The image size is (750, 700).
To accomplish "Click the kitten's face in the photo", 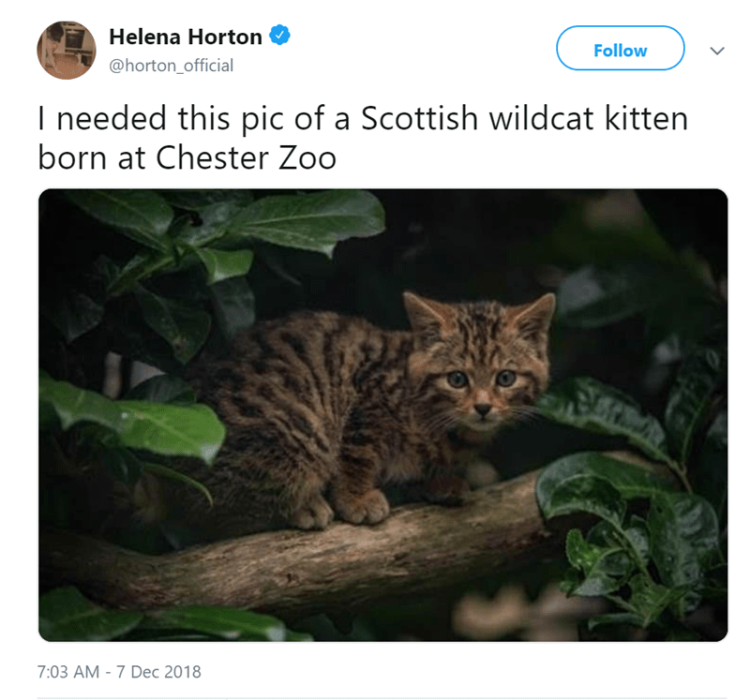I will coord(482,382).
